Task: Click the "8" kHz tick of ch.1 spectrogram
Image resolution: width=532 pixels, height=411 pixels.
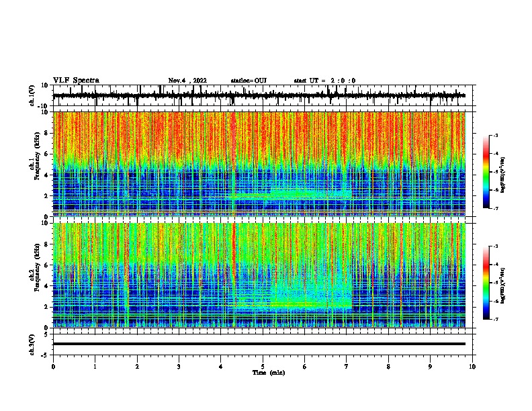Action: (x=46, y=133)
